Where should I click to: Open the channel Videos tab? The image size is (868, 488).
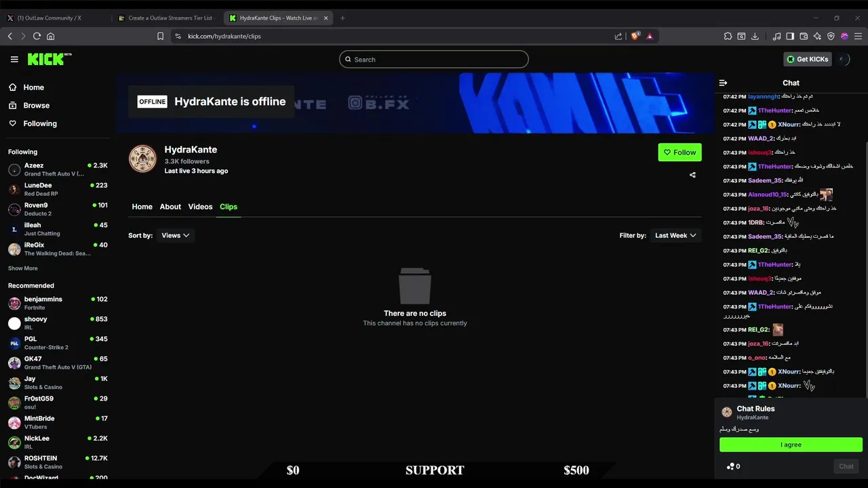200,207
